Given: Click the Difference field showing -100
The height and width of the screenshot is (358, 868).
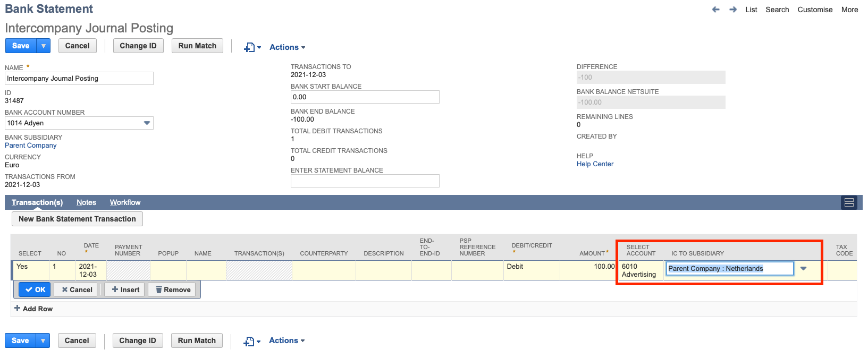Looking at the screenshot, I should 651,78.
